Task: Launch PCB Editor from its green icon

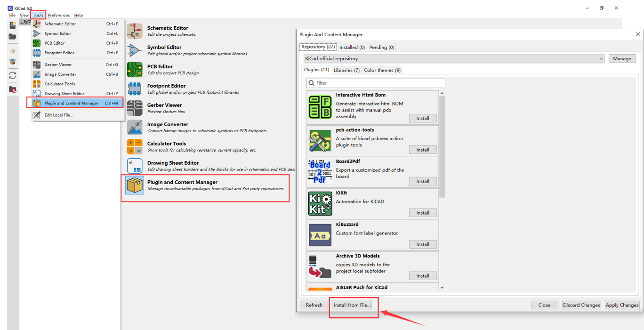Action: point(135,70)
